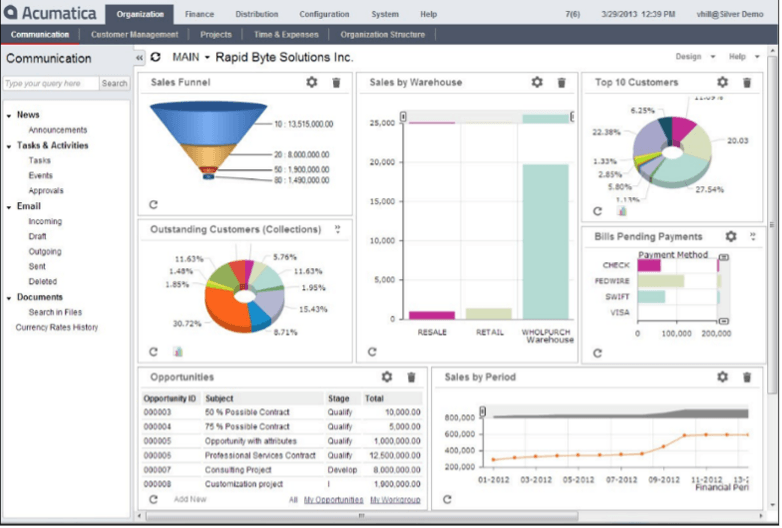
Task: Expand Bills Pending Payments overflow chevron
Action: tap(753, 236)
